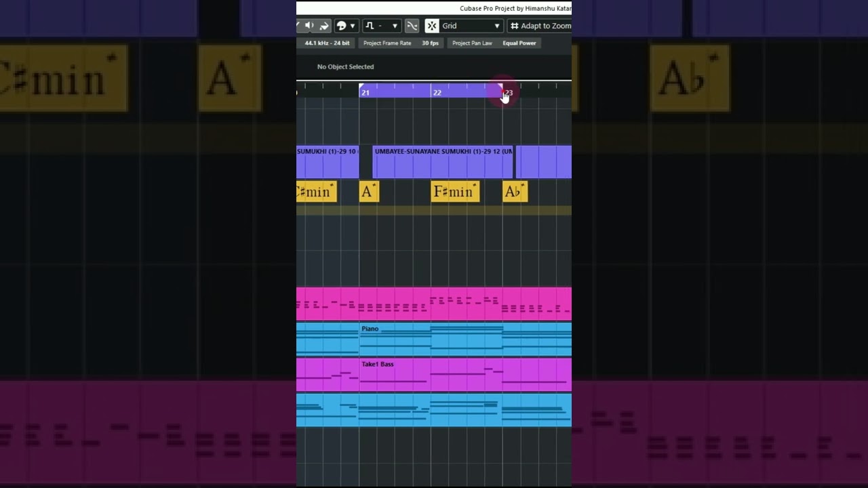This screenshot has height=488, width=868.
Task: Select the A chord event
Action: pos(369,192)
